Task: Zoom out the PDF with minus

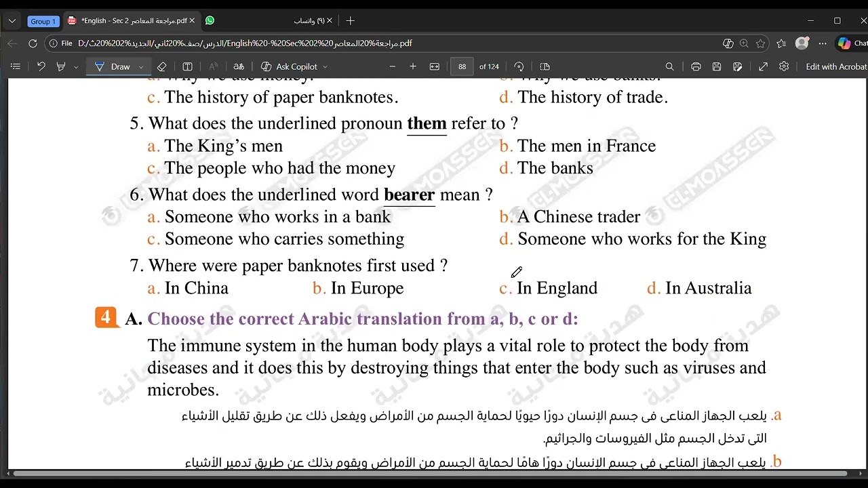Action: [x=392, y=66]
